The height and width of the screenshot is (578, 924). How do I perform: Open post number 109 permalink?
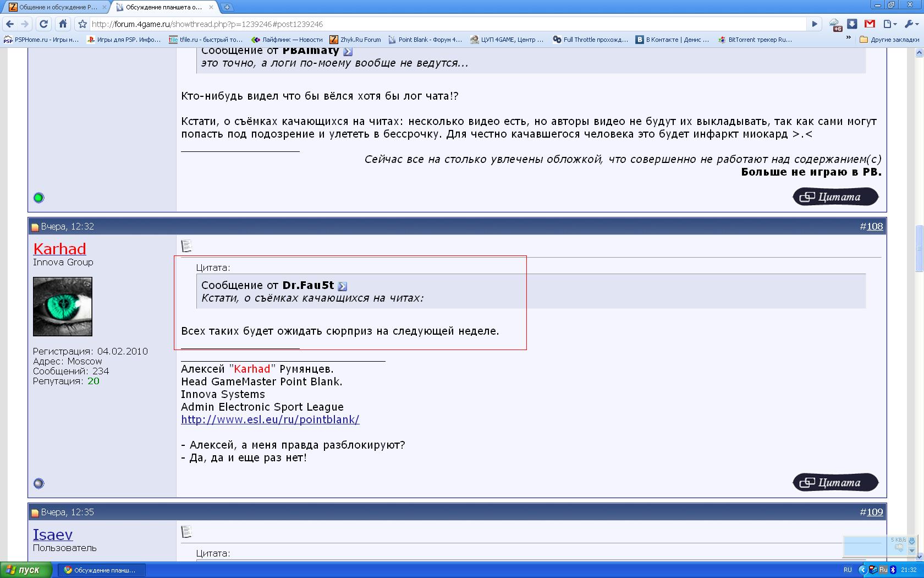coord(875,512)
